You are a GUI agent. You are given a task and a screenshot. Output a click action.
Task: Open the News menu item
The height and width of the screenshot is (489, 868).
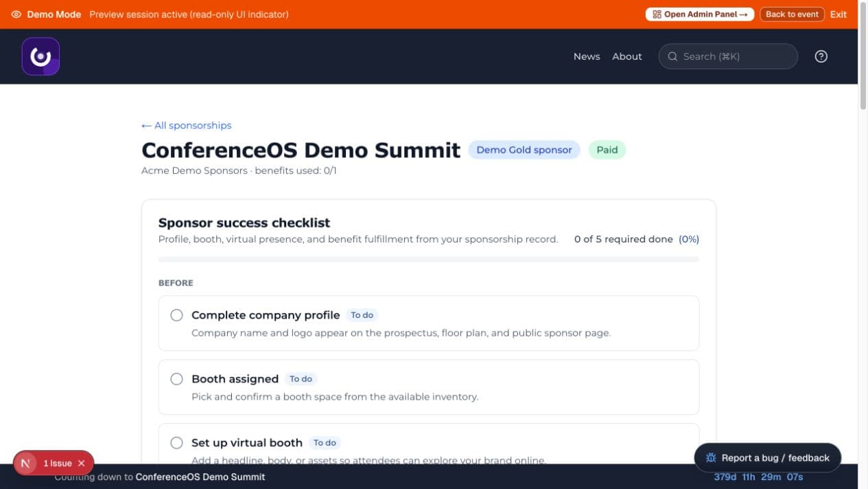[587, 56]
